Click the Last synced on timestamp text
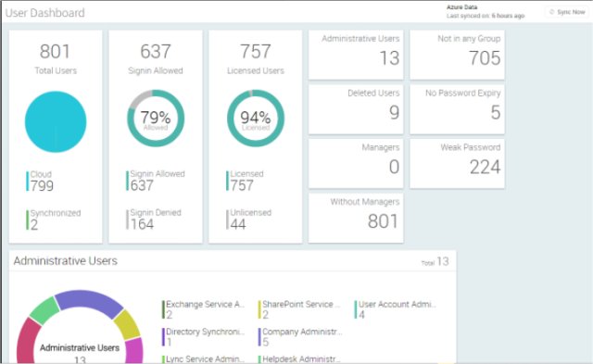 (x=486, y=16)
